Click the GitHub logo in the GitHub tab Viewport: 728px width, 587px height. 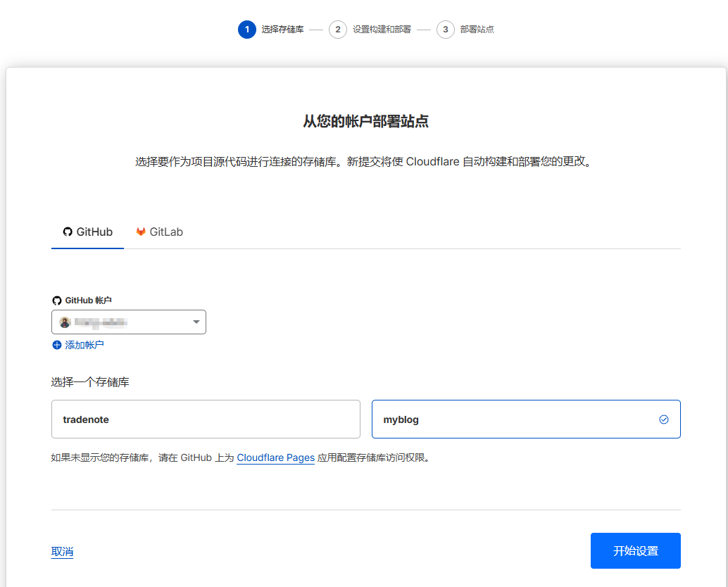tap(68, 232)
